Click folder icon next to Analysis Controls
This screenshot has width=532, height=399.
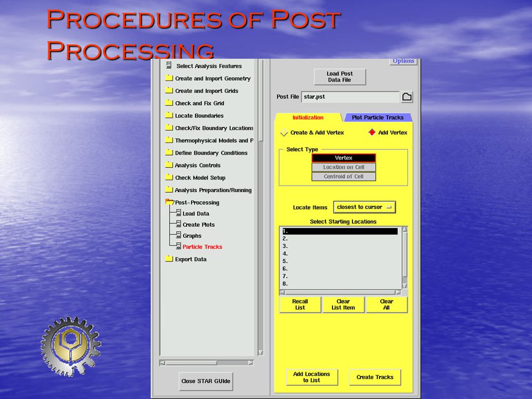169,165
